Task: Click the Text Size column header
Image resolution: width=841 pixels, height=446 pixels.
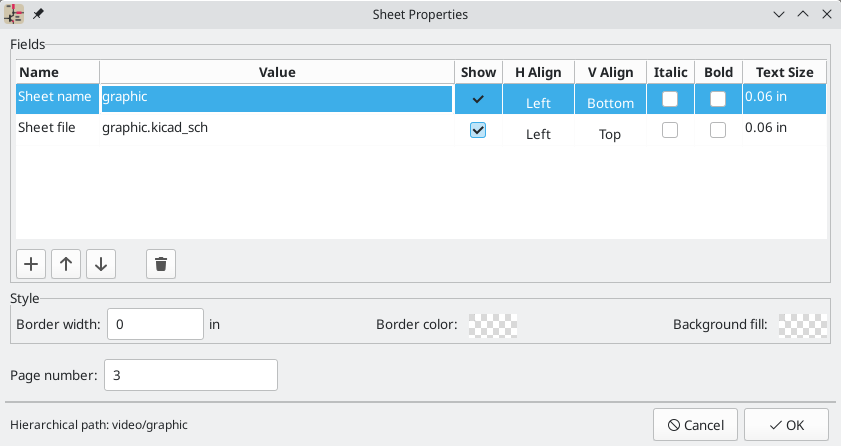Action: (784, 72)
